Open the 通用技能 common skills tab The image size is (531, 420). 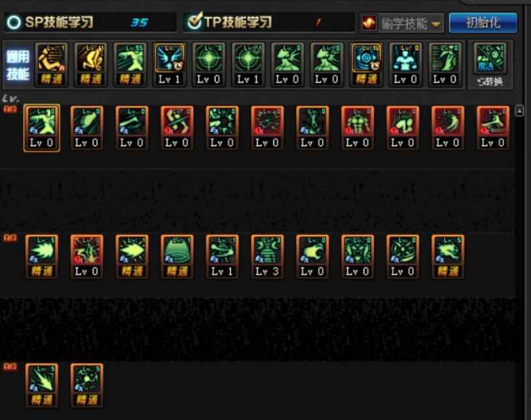(x=18, y=65)
